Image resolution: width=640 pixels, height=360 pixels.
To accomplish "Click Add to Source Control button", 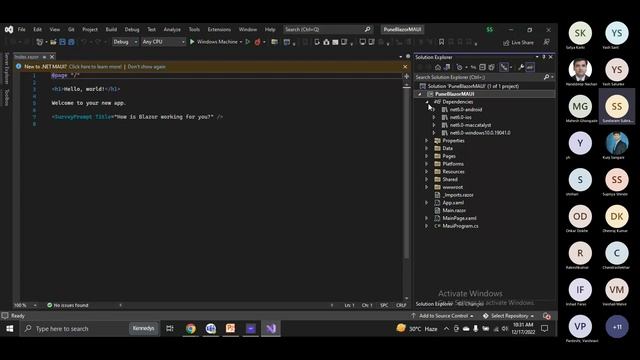I will tap(443, 316).
